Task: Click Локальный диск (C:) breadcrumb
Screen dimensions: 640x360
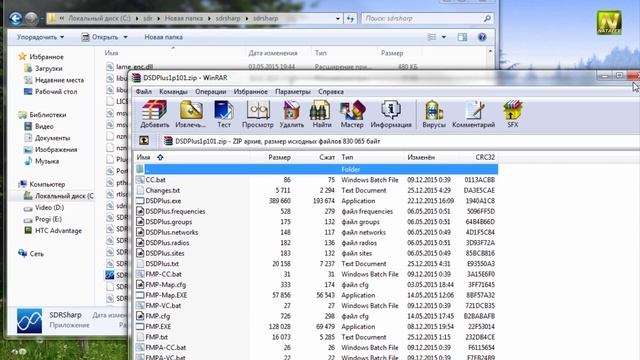Action: (x=100, y=18)
